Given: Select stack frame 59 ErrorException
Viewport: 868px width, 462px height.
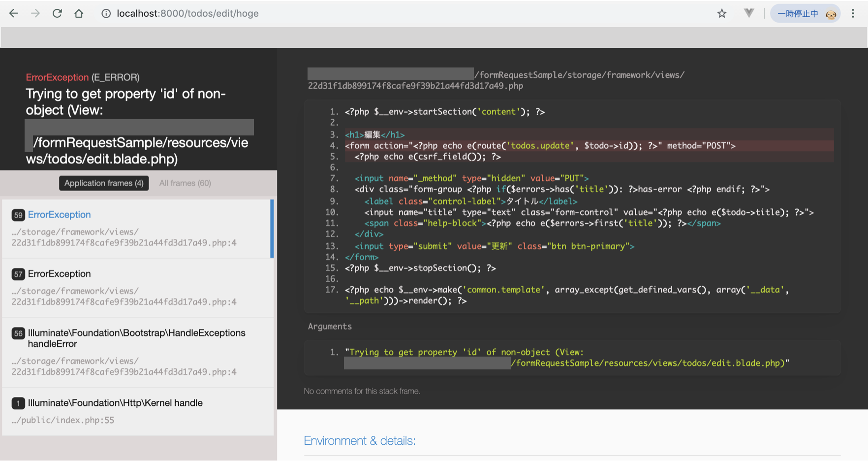Looking at the screenshot, I should click(137, 229).
